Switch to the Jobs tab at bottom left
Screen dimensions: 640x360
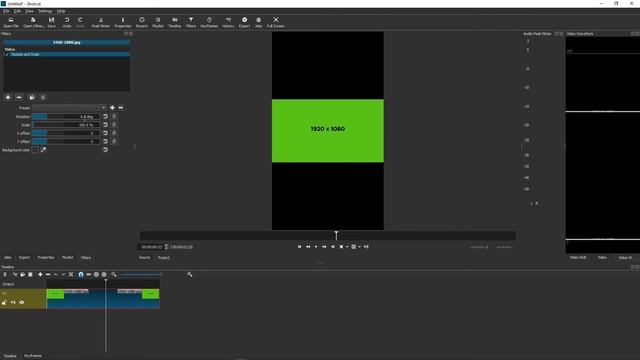click(8, 258)
